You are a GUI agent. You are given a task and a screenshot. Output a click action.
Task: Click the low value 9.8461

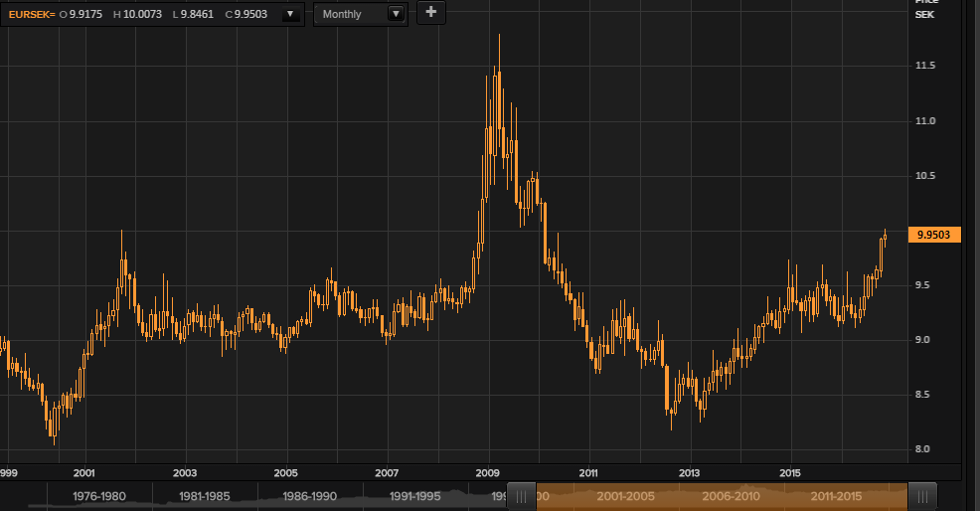tap(197, 14)
